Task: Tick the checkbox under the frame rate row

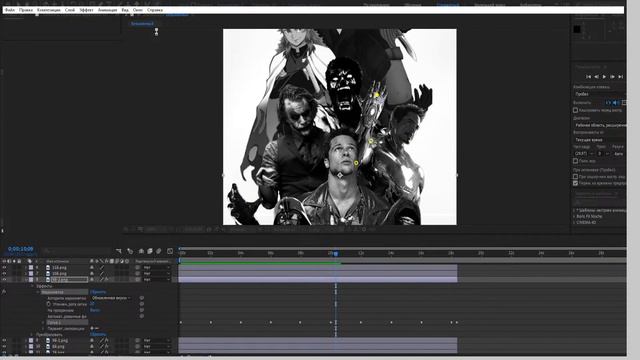Action: click(576, 161)
